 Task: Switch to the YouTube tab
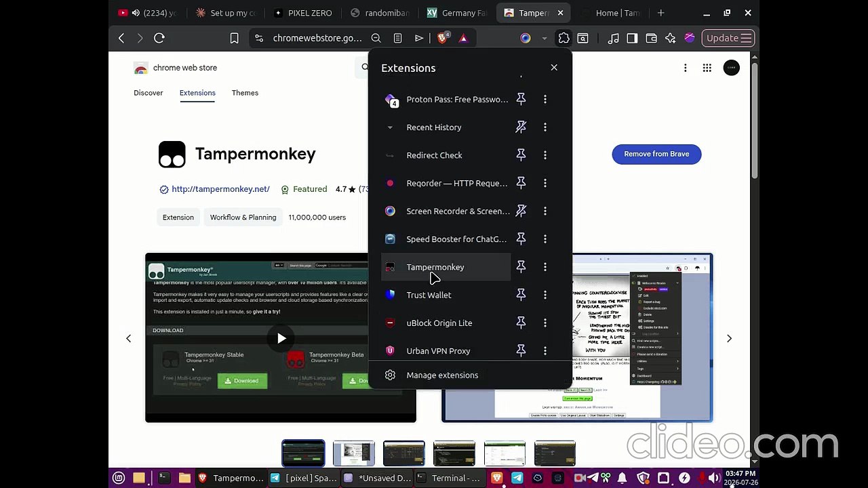pos(147,13)
